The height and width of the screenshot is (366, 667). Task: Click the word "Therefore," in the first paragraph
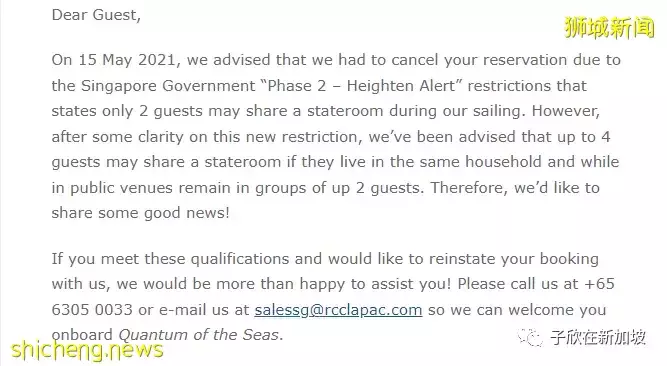click(x=469, y=188)
